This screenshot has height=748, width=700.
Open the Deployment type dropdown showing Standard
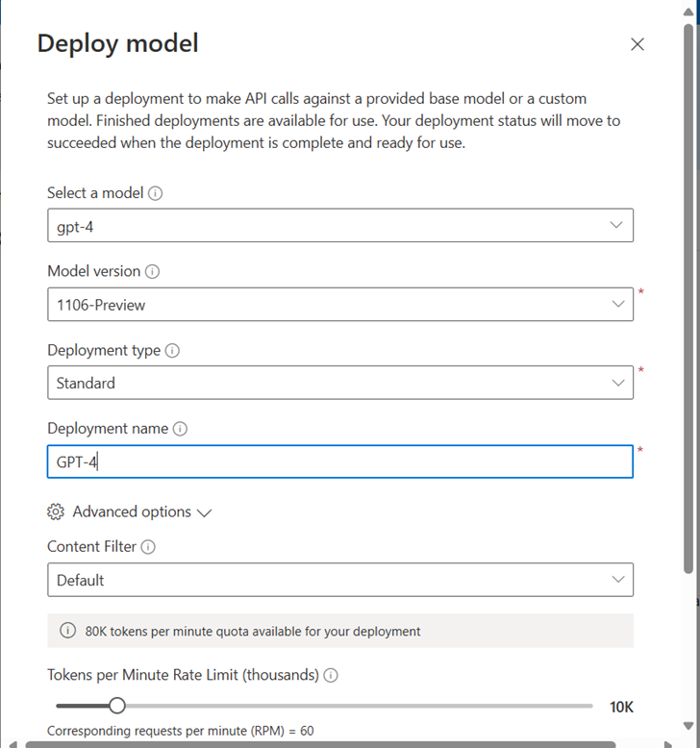339,383
